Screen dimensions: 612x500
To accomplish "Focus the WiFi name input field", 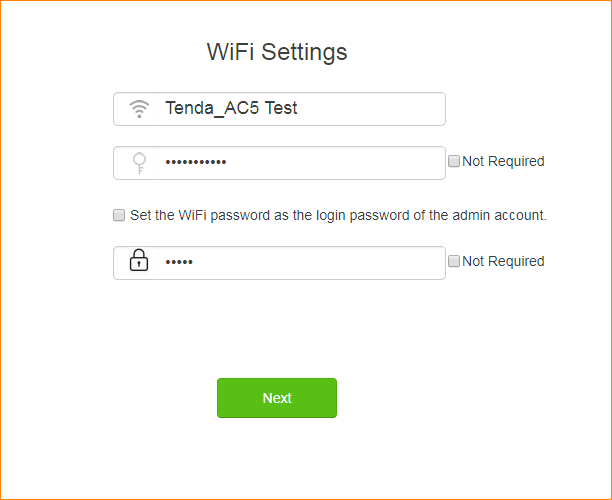I will (x=300, y=109).
